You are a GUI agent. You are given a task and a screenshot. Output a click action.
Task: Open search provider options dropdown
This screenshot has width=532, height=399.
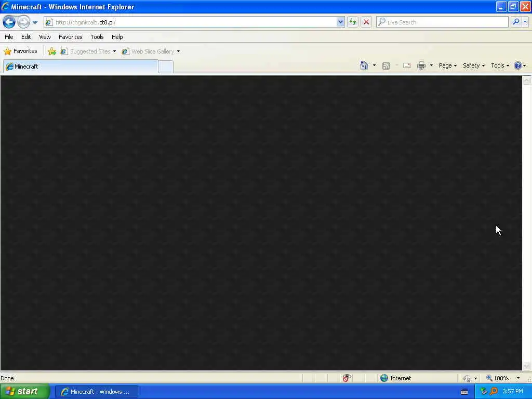point(525,22)
